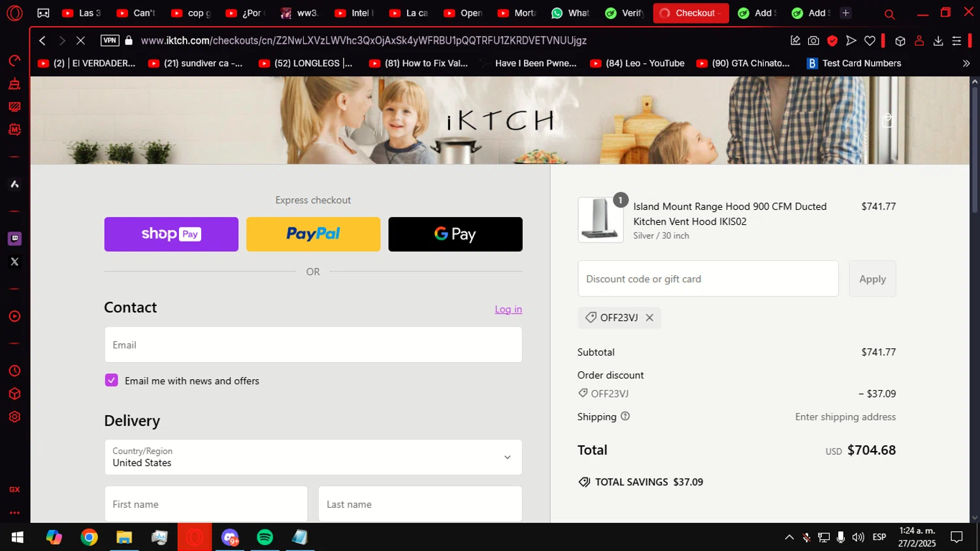This screenshot has height=551, width=980.
Task: Take a snapshot with the camera icon
Action: pyautogui.click(x=813, y=41)
